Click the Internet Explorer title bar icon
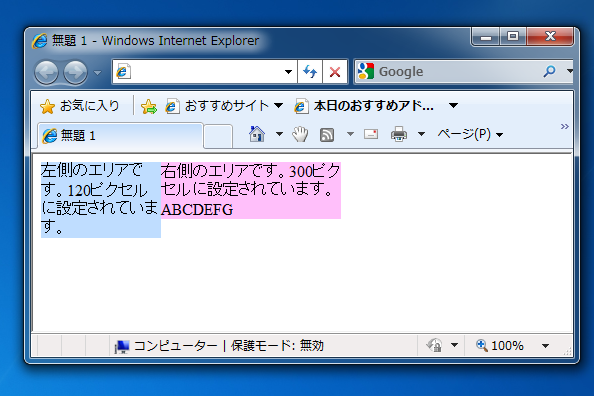This screenshot has height=396, width=594. click(40, 41)
